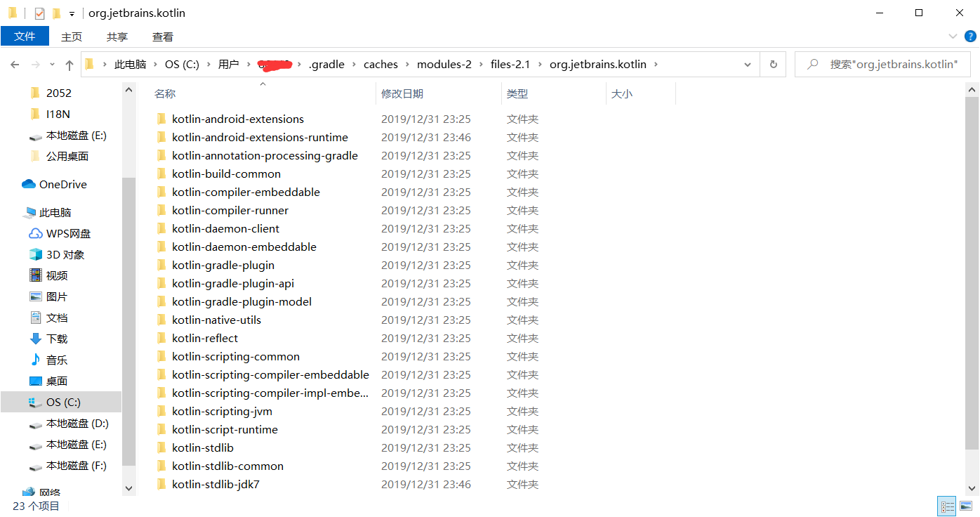
Task: Open 下载 folder in navigation pane
Action: [57, 339]
